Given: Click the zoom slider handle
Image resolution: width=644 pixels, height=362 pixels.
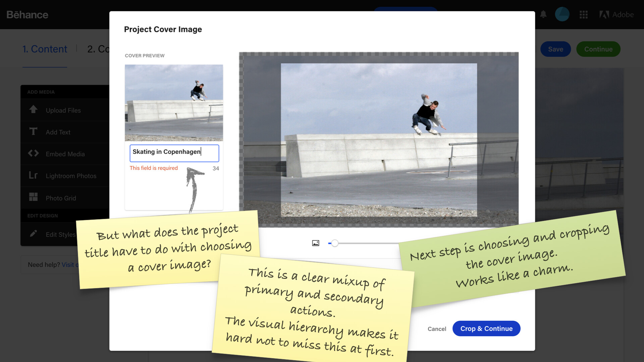Looking at the screenshot, I should [x=335, y=243].
